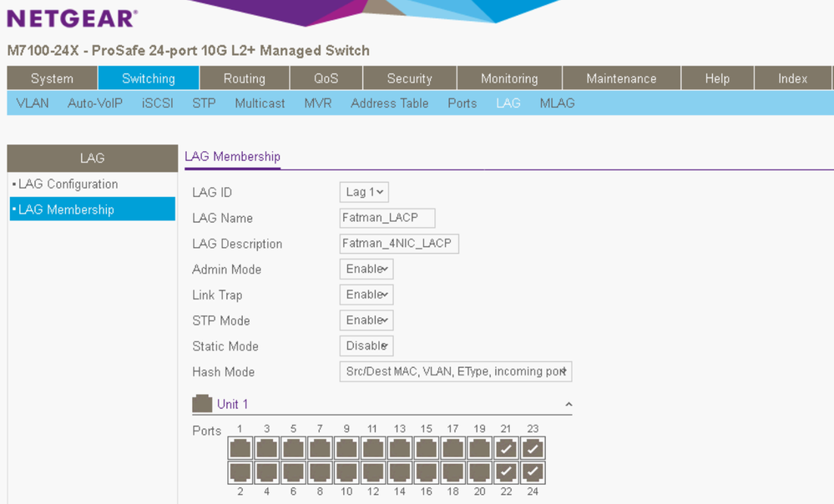Select port 4 in the port grid
The image size is (834, 504).
click(x=266, y=472)
